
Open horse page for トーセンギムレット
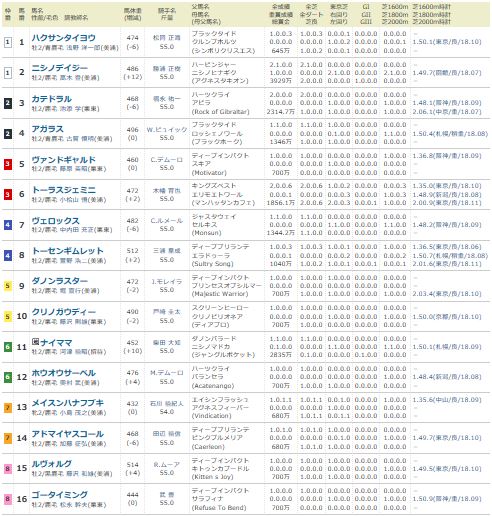coord(68,251)
